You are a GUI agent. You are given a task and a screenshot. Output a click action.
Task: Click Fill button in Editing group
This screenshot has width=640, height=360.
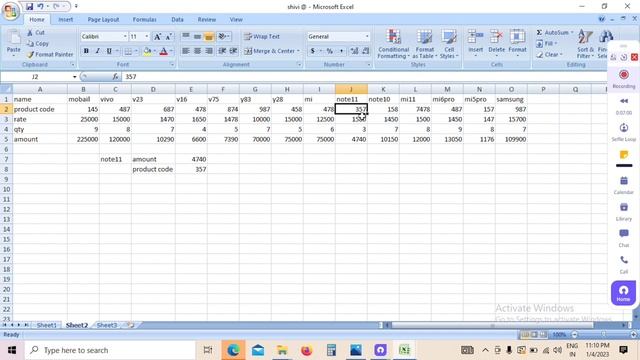(x=547, y=43)
